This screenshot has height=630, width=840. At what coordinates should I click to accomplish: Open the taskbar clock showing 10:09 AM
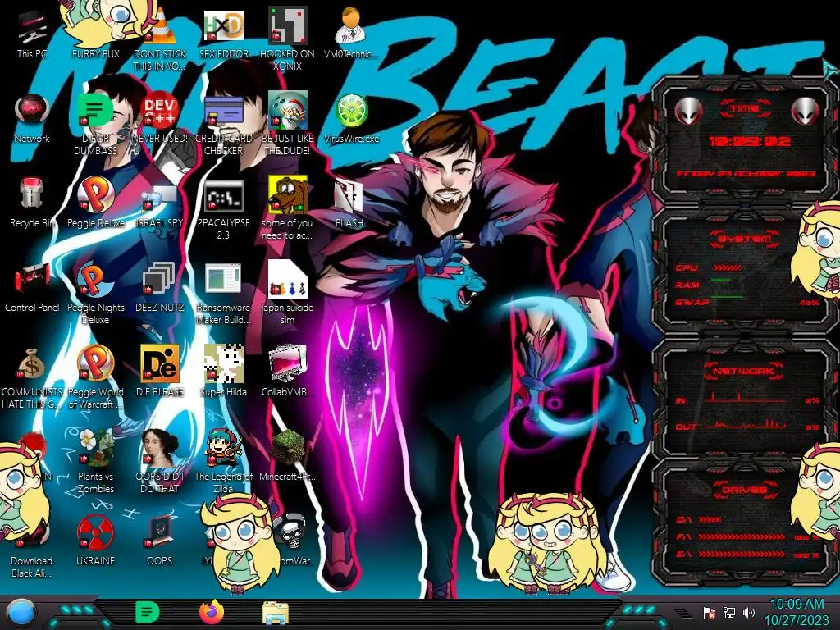click(796, 612)
